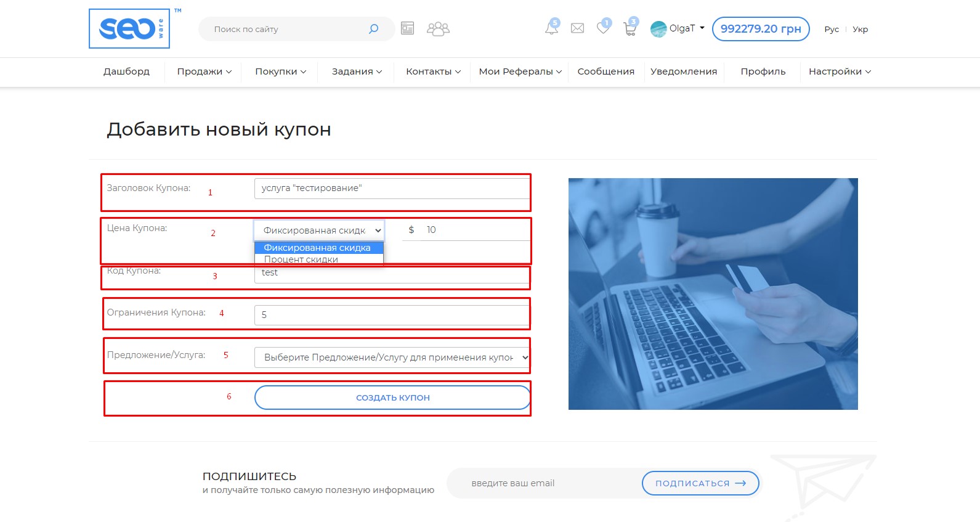Open the notifications bell icon
This screenshot has width=980, height=522.
click(551, 28)
